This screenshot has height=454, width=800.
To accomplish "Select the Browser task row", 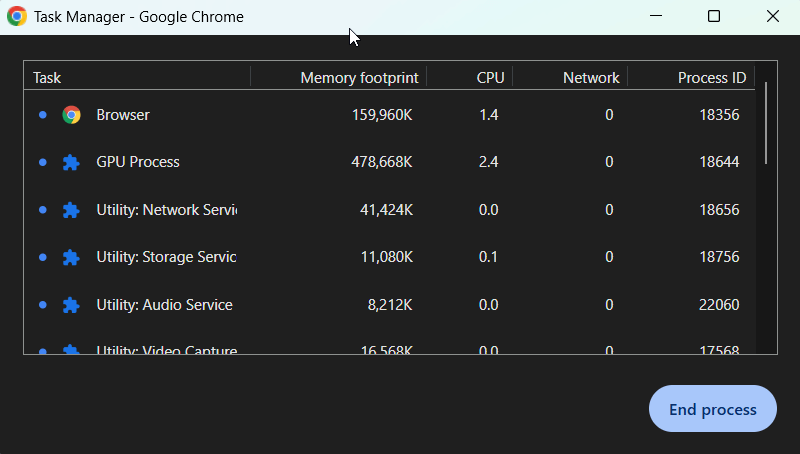I will tap(389, 115).
